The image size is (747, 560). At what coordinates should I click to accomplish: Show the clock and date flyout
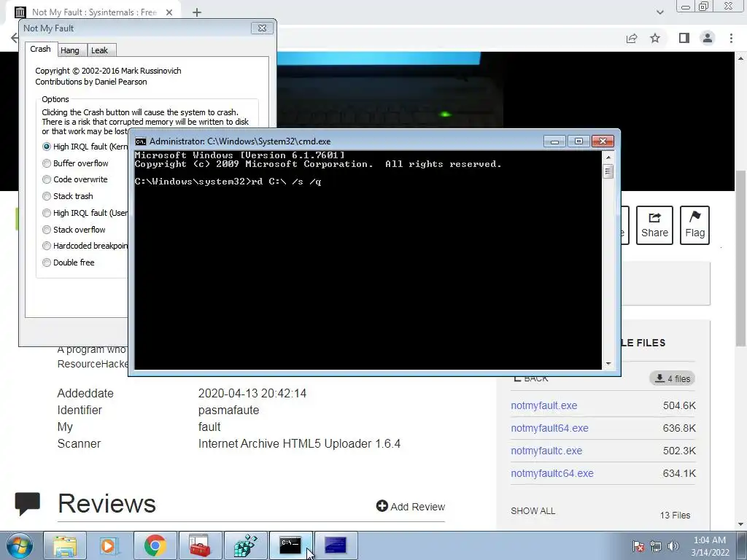[x=710, y=546]
